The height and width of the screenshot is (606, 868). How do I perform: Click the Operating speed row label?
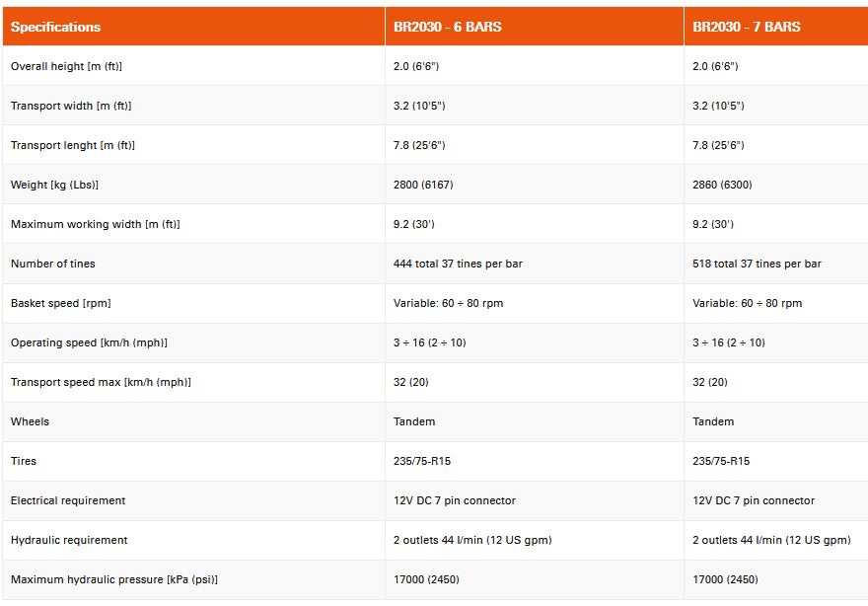(x=89, y=342)
